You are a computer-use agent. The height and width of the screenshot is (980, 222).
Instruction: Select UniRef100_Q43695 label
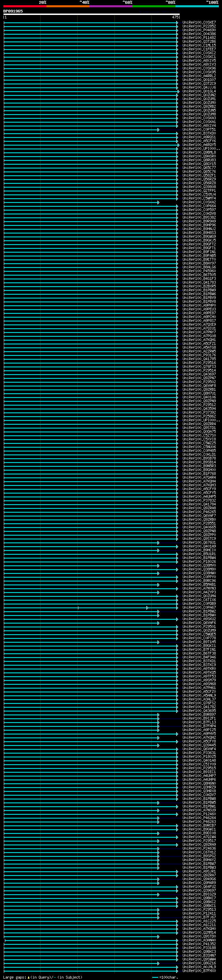coord(199,711)
